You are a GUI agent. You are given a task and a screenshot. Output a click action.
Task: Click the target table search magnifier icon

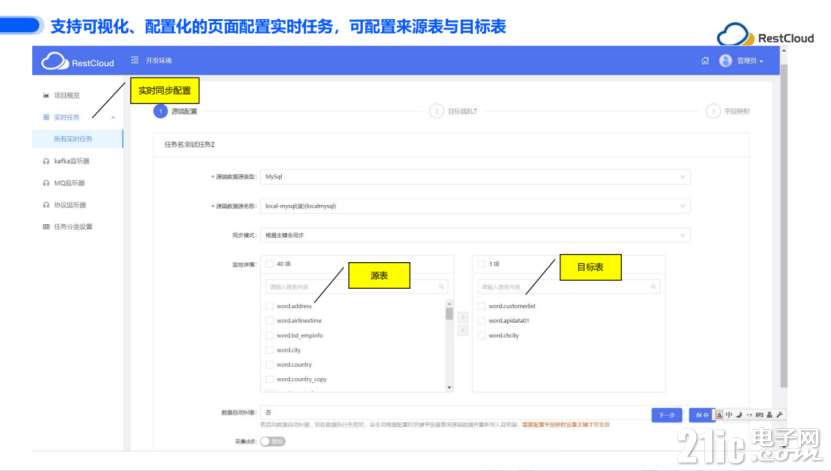(653, 287)
